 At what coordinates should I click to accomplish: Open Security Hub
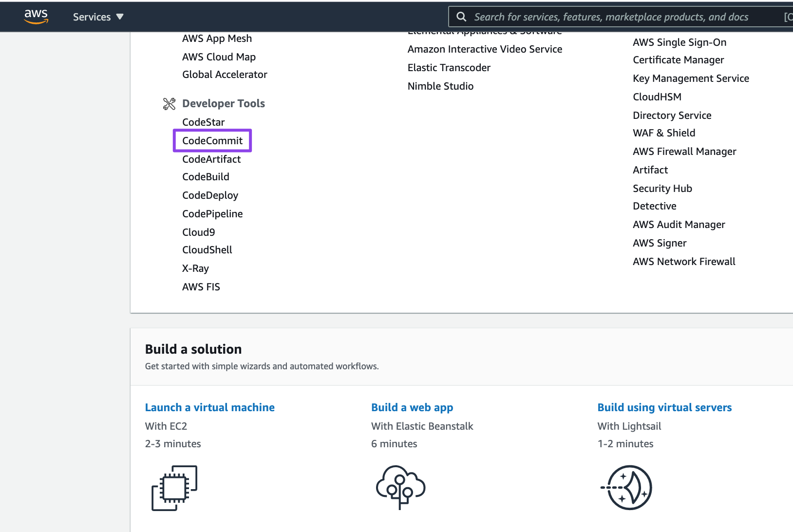click(662, 188)
